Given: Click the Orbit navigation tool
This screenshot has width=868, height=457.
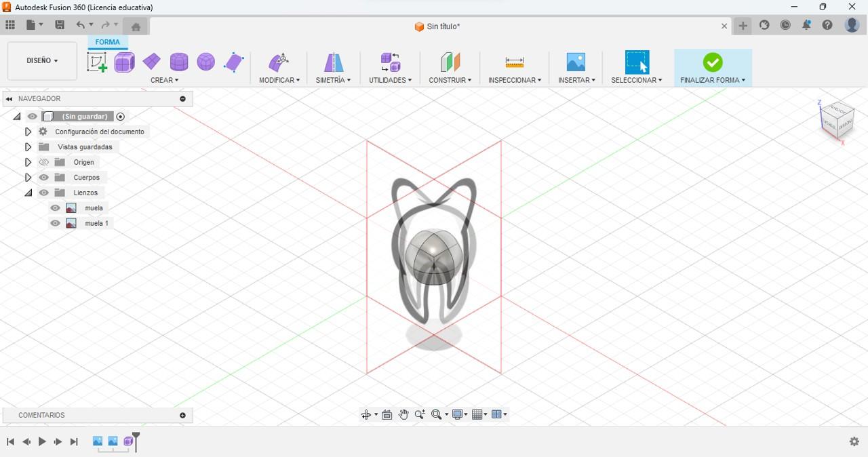Looking at the screenshot, I should point(366,414).
